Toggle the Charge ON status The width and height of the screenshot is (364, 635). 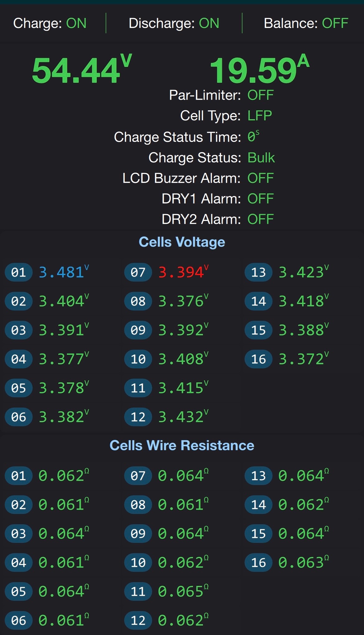pos(76,23)
